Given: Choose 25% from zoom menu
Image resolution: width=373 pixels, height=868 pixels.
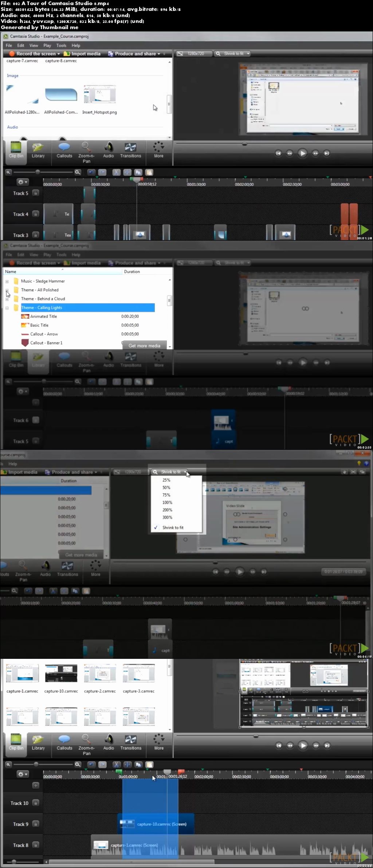Looking at the screenshot, I should pyautogui.click(x=166, y=480).
